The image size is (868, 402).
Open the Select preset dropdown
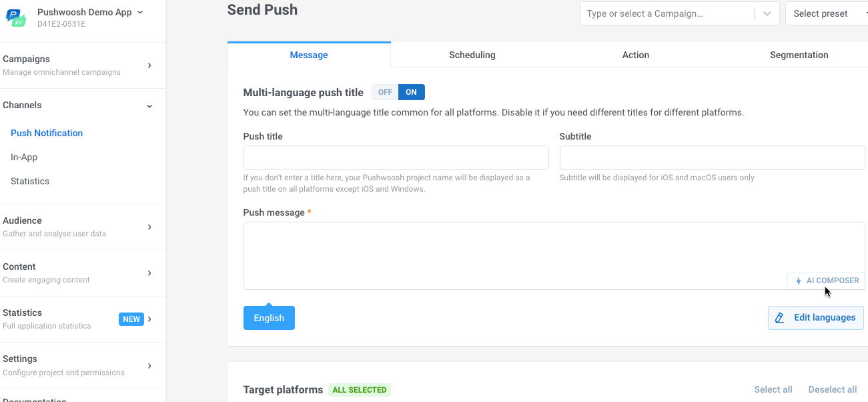[x=826, y=13]
